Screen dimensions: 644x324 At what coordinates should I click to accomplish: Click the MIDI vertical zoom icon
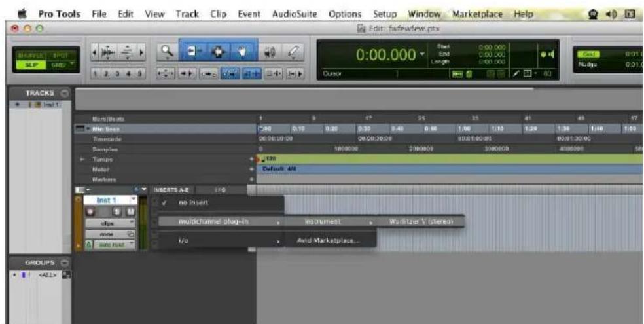point(128,54)
